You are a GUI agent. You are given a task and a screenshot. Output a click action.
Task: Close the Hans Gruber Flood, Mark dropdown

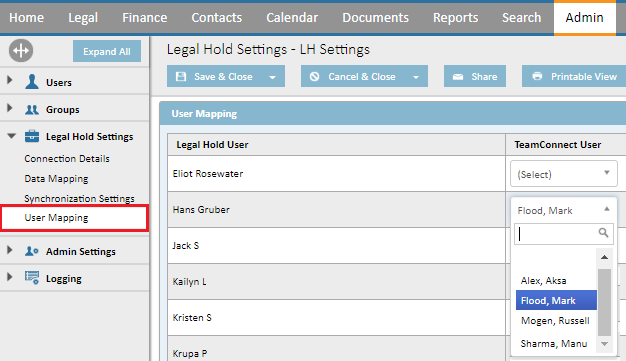[563, 210]
